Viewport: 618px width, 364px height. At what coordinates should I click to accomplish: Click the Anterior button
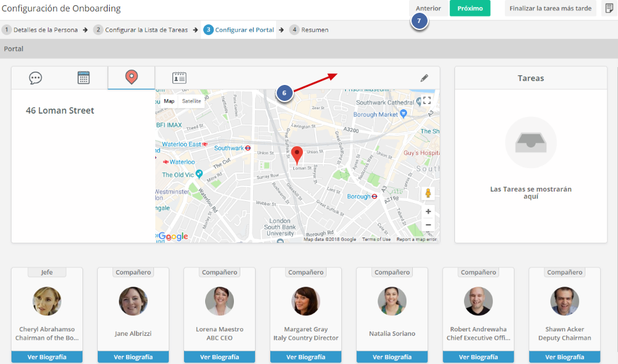tap(428, 8)
